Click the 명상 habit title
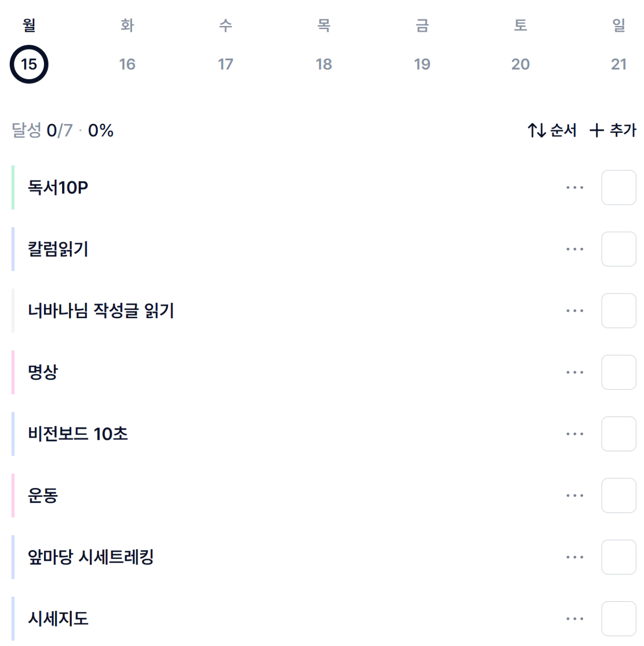The image size is (644, 646). click(x=43, y=372)
